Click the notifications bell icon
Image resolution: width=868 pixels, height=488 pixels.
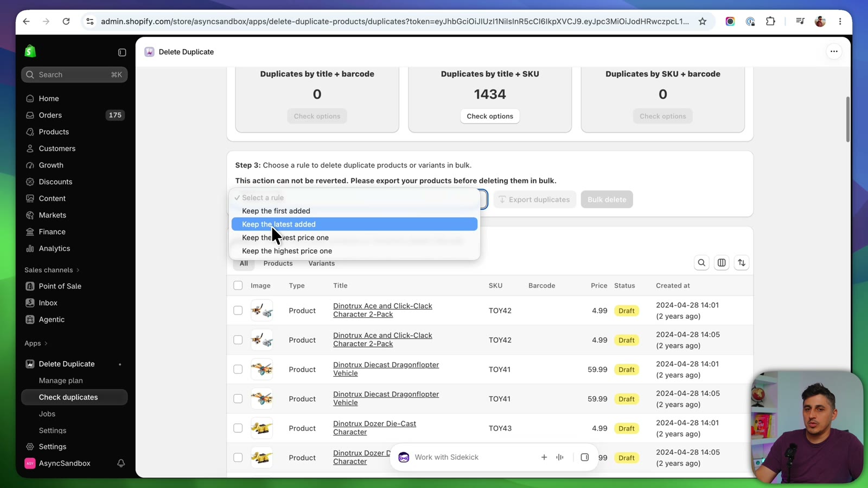pyautogui.click(x=121, y=464)
